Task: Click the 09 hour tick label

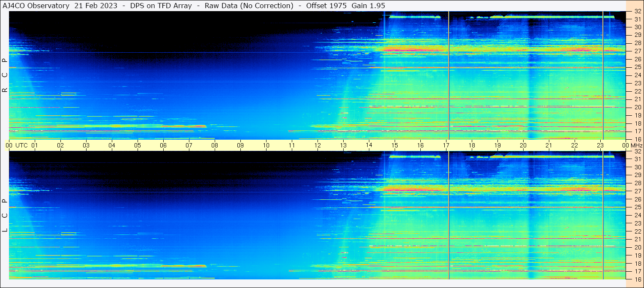Action: 240,145
